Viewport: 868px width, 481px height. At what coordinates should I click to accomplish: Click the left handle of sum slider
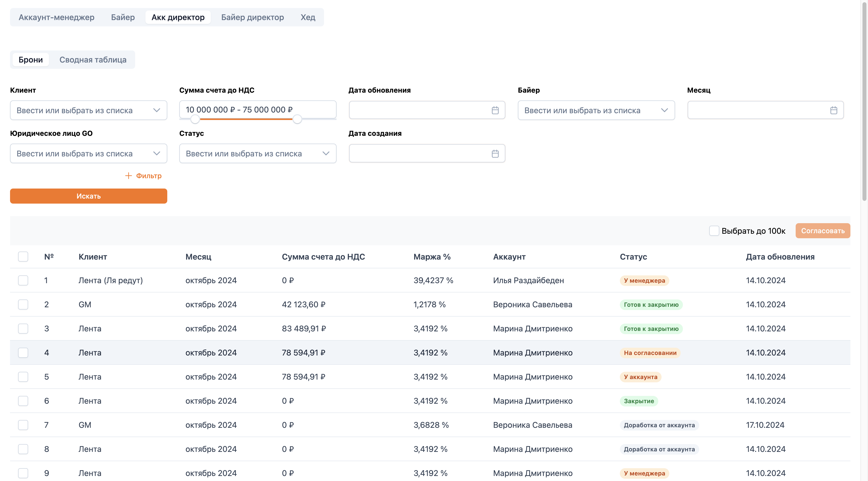click(x=195, y=119)
